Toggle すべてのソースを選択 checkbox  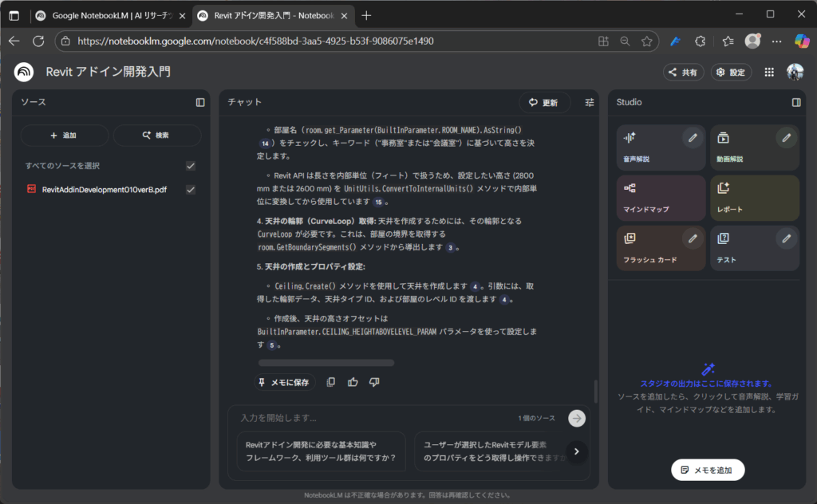coord(190,166)
